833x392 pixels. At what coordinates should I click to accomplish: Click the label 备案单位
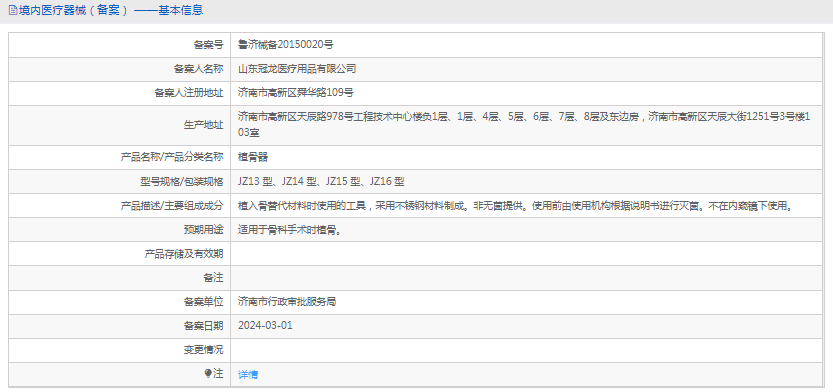point(203,302)
